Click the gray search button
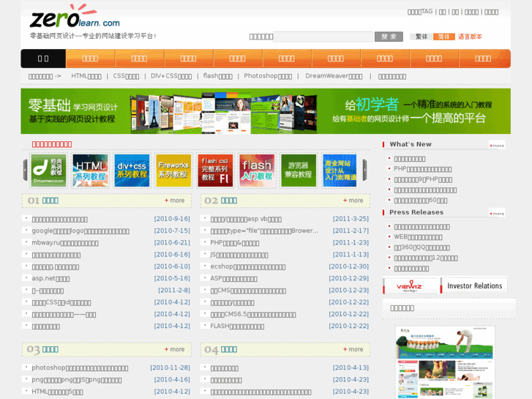 coord(389,37)
